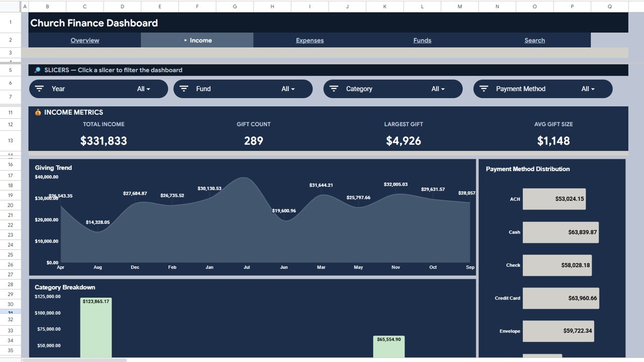Open the Category slicer All dropdown
The image size is (644, 362).
(x=438, y=89)
